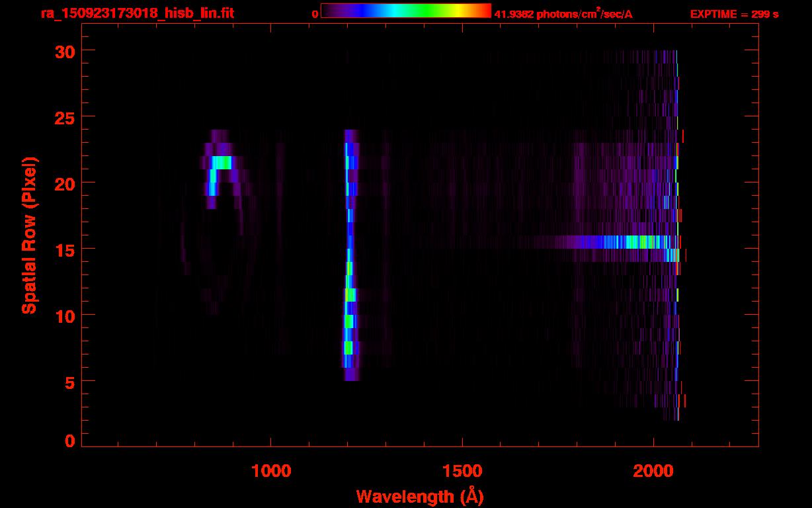The image size is (812, 508).
Task: Click the vertical emission line near 1200 Å
Action: pos(350,255)
